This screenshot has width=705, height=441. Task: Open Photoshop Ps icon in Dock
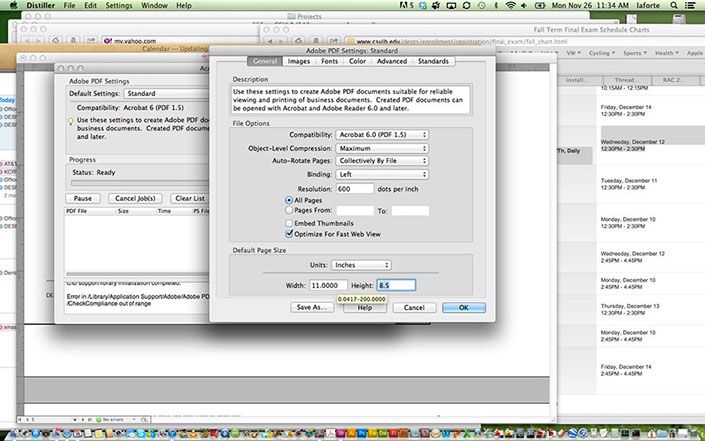point(362,433)
